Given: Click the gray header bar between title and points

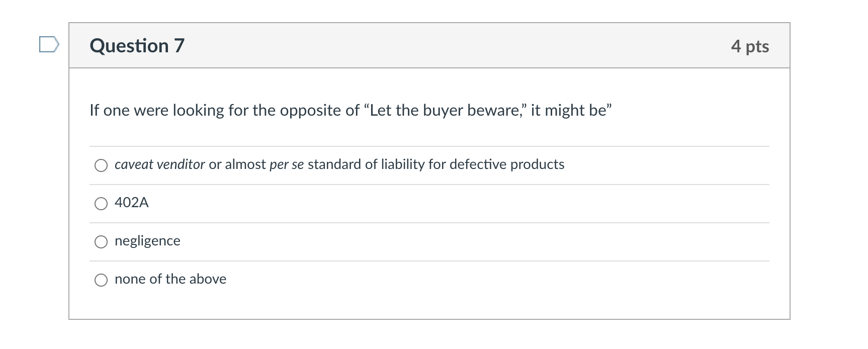Looking at the screenshot, I should tap(453, 46).
